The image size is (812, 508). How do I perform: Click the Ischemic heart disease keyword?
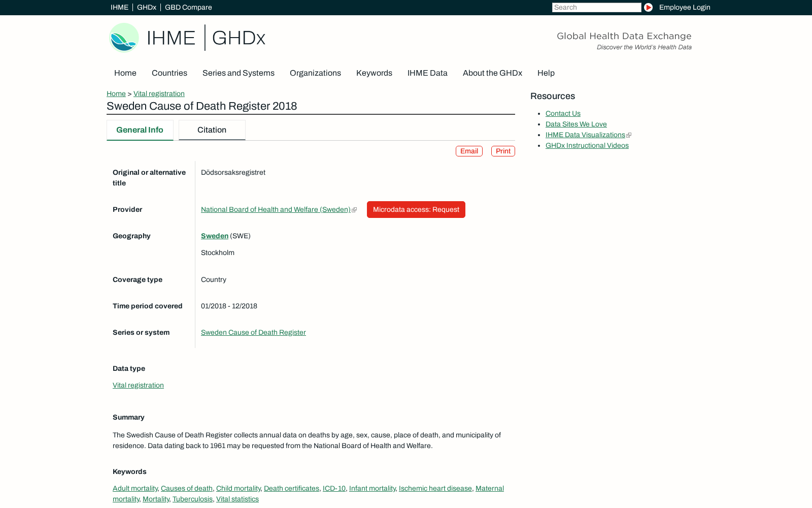click(x=435, y=489)
